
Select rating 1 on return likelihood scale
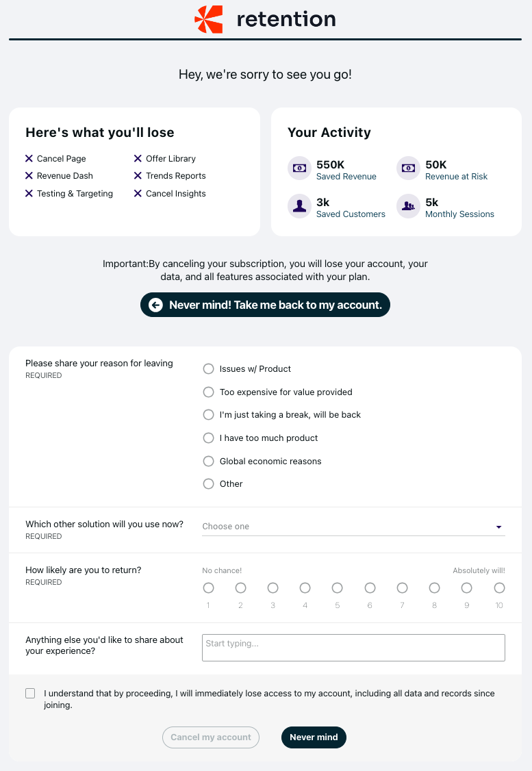tap(209, 588)
